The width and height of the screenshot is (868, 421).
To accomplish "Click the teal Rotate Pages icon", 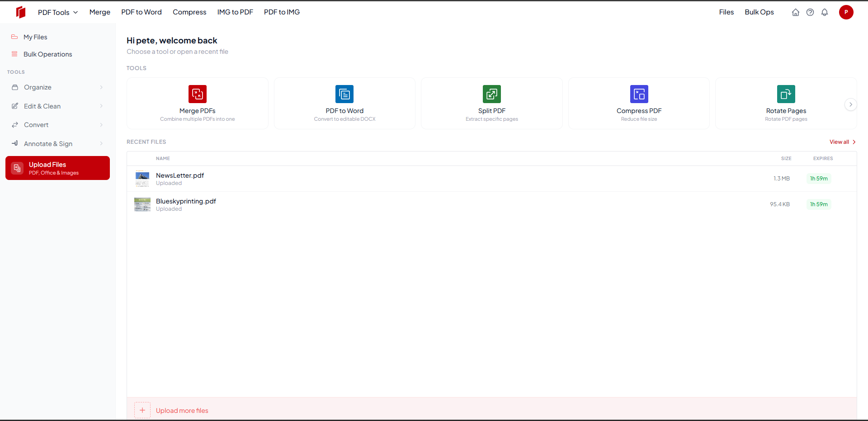I will click(x=786, y=94).
